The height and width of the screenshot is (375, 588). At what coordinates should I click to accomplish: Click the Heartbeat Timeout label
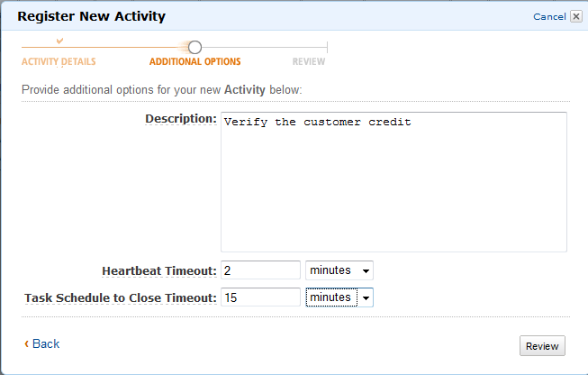[159, 270]
